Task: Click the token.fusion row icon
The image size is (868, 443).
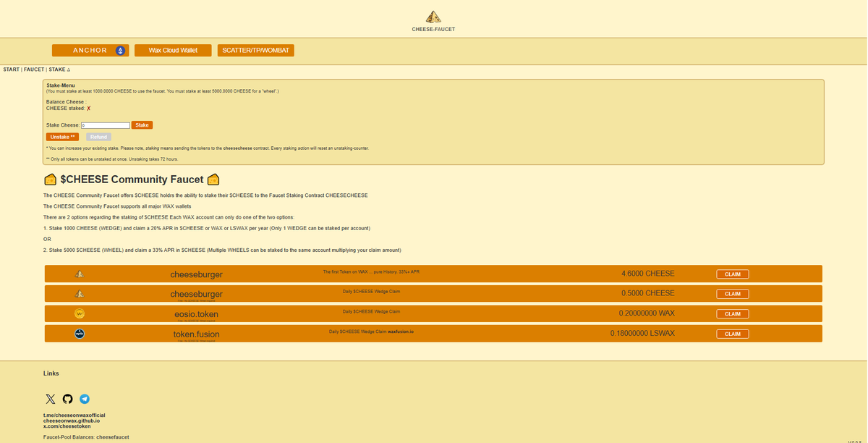Action: coord(80,333)
